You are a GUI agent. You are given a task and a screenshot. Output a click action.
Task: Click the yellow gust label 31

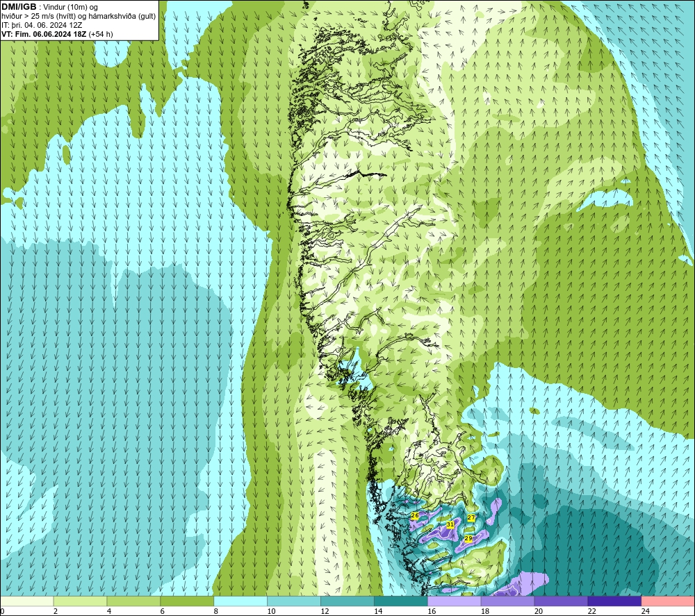(450, 524)
